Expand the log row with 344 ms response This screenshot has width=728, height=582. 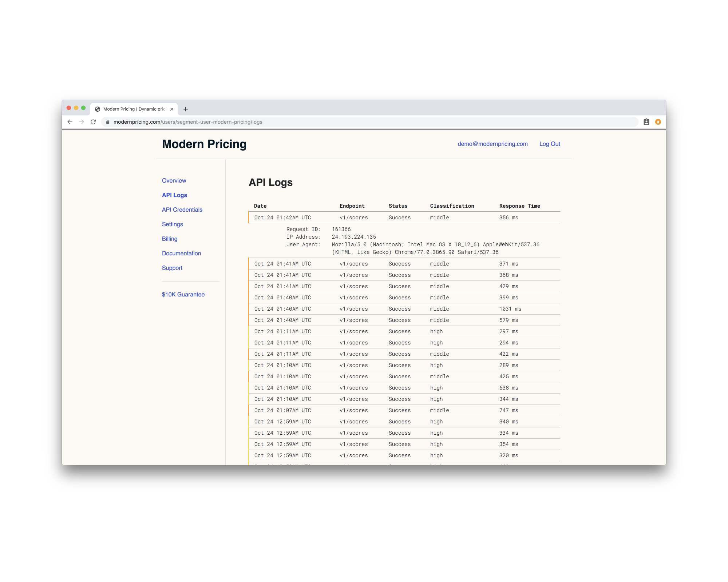click(x=404, y=399)
